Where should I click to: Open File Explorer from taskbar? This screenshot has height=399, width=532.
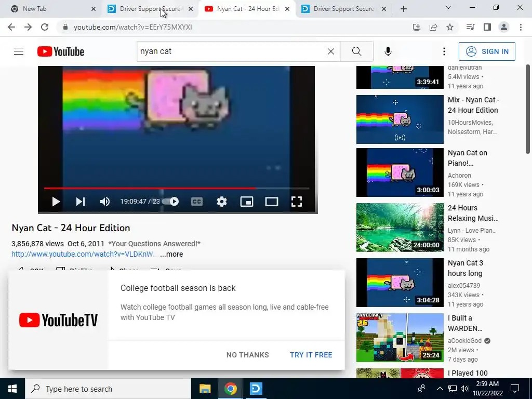(x=205, y=389)
